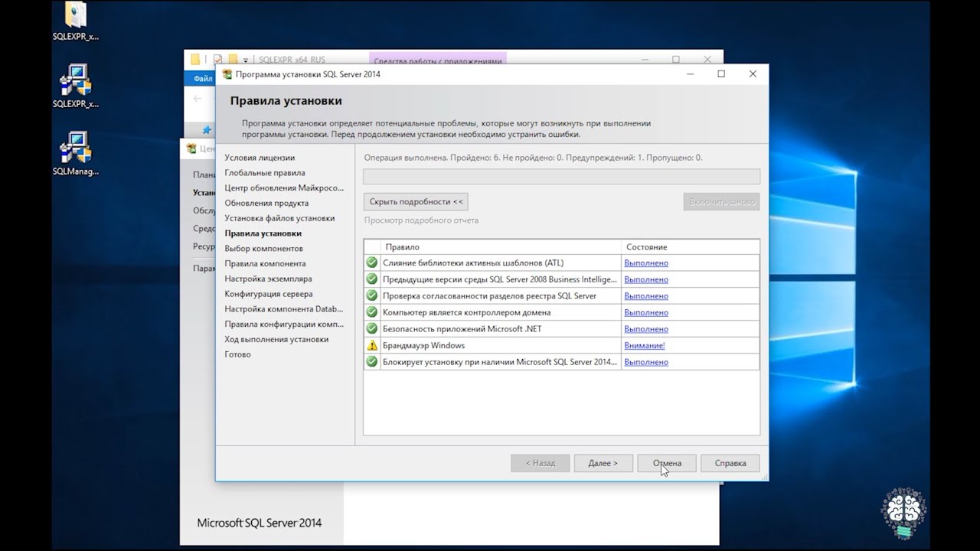This screenshot has width=980, height=551.
Task: Select the Центр обновления Майкрософт step
Action: [x=284, y=187]
